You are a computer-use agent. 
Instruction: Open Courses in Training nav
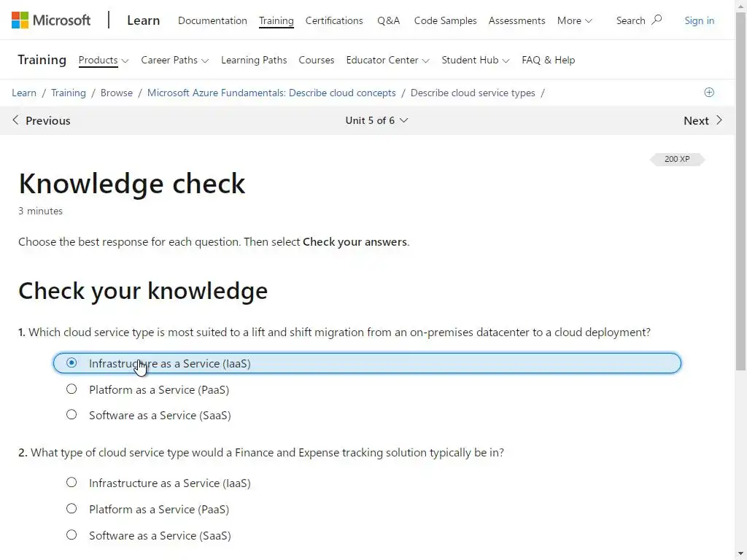point(317,60)
